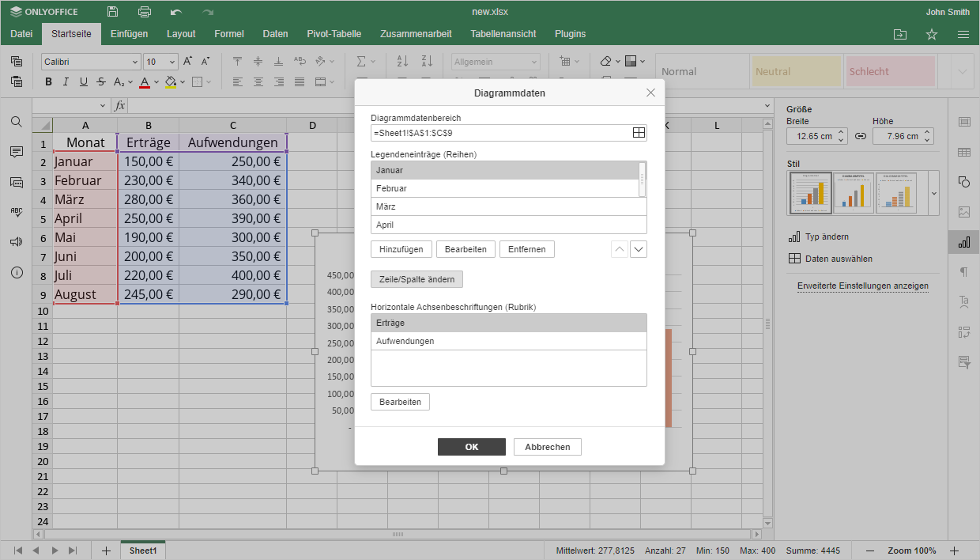Open About info icon in sidebar
The image size is (980, 560).
point(16,272)
